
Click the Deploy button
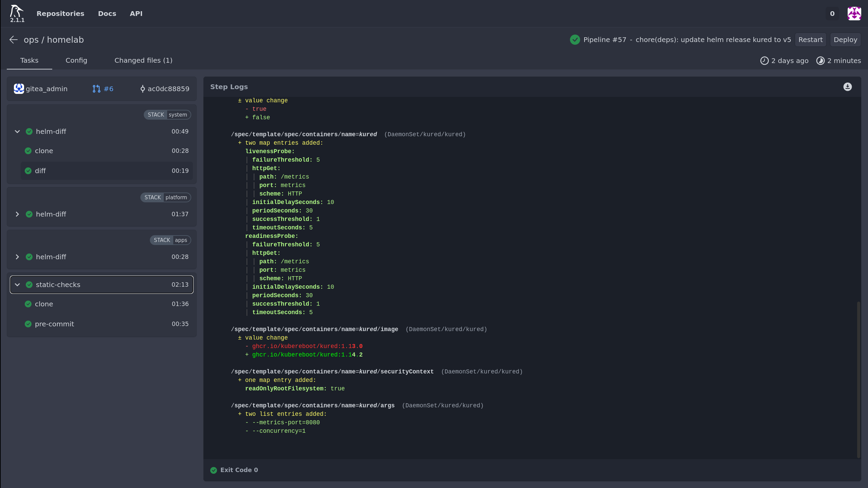[845, 40]
